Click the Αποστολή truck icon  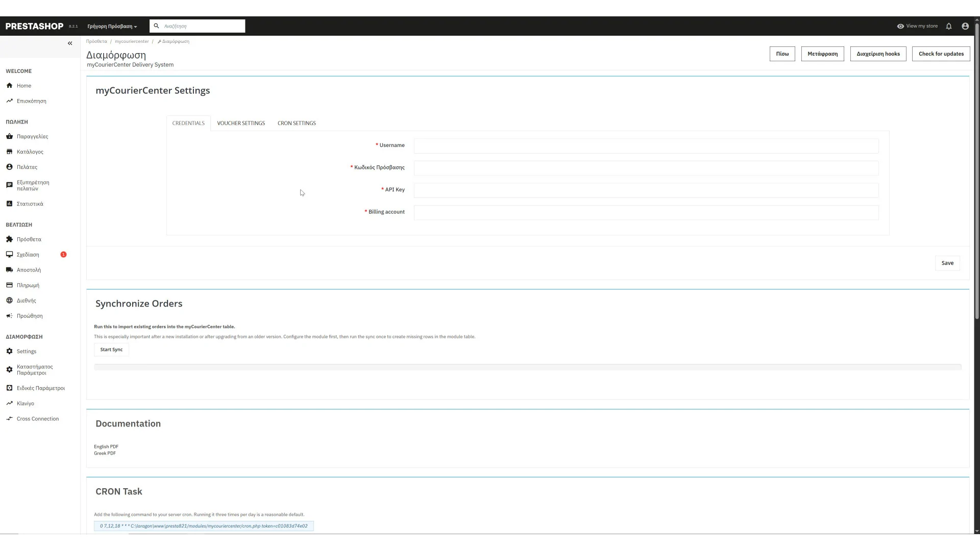click(9, 270)
